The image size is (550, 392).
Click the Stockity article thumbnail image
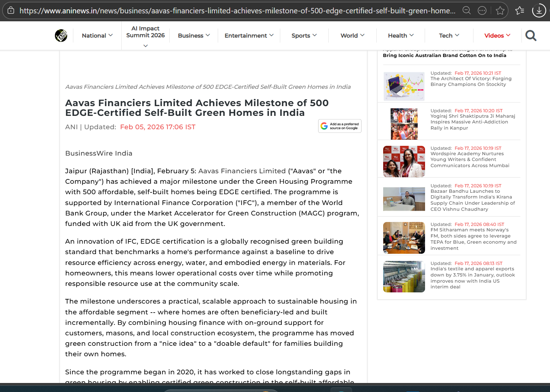(x=404, y=86)
